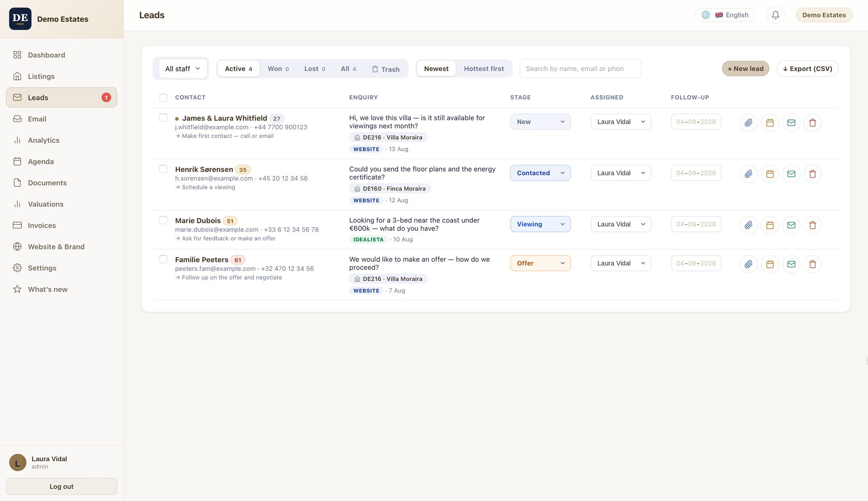The width and height of the screenshot is (868, 501).
Task: Remove the Familie Peeters lead with trash icon
Action: point(812,264)
